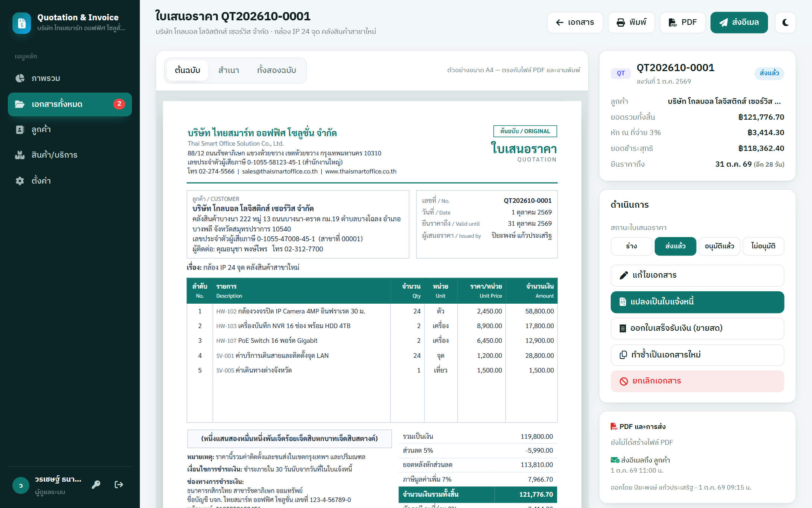Click the พิมพ์ print button
The image size is (812, 508).
[x=631, y=23]
